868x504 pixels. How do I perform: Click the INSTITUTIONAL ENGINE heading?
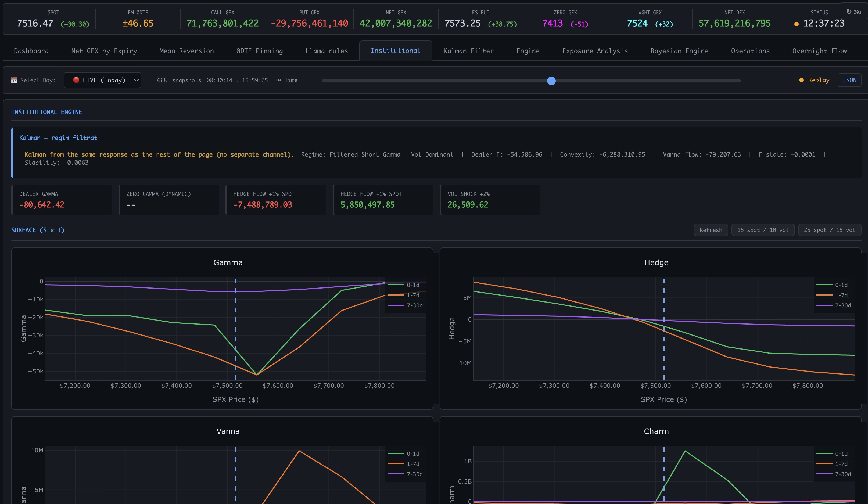(46, 112)
